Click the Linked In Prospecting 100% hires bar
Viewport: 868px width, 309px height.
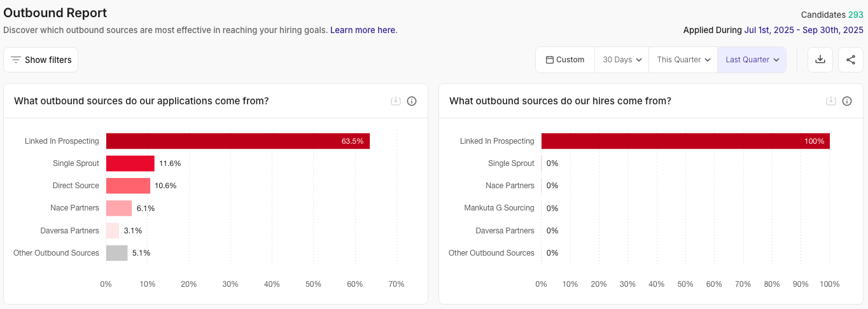685,141
